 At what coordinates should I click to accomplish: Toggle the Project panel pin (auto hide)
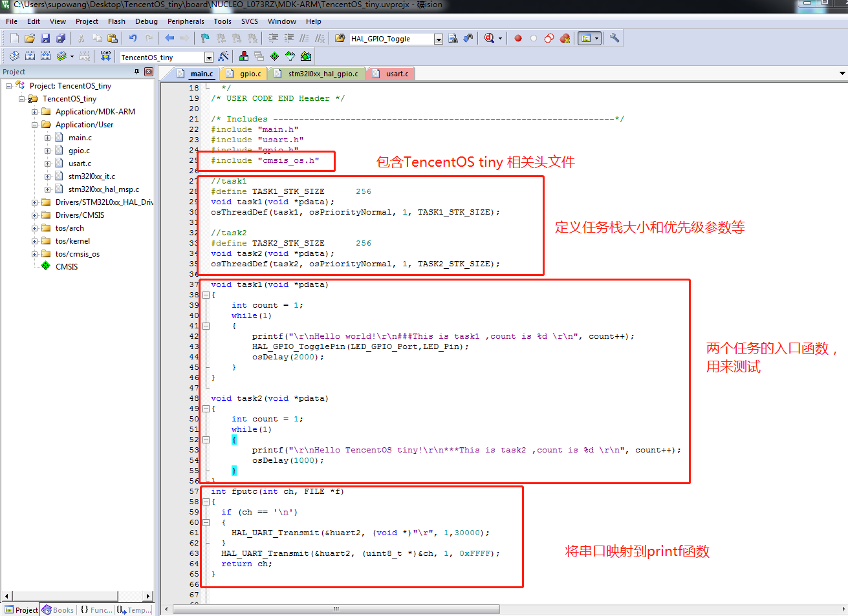[136, 72]
